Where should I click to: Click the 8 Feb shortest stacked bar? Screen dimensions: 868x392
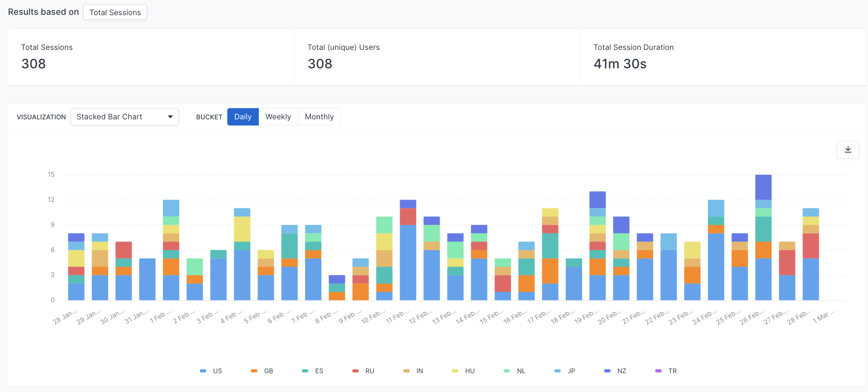(x=337, y=288)
